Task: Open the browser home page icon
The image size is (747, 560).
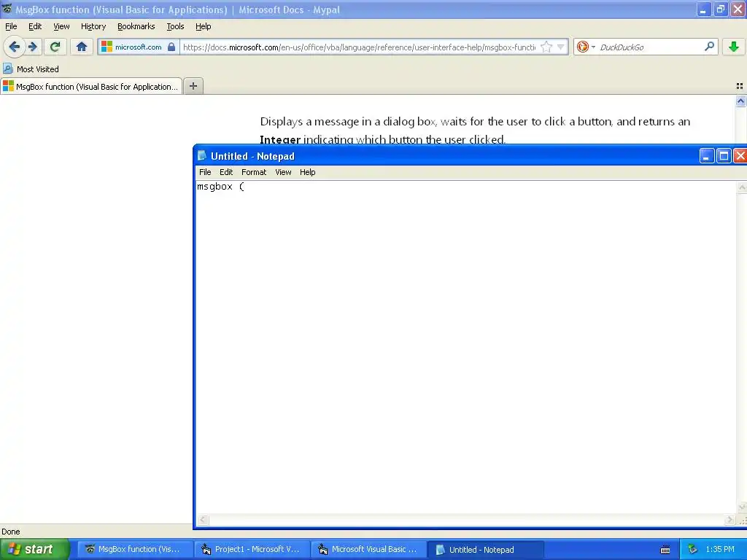Action: click(x=82, y=47)
